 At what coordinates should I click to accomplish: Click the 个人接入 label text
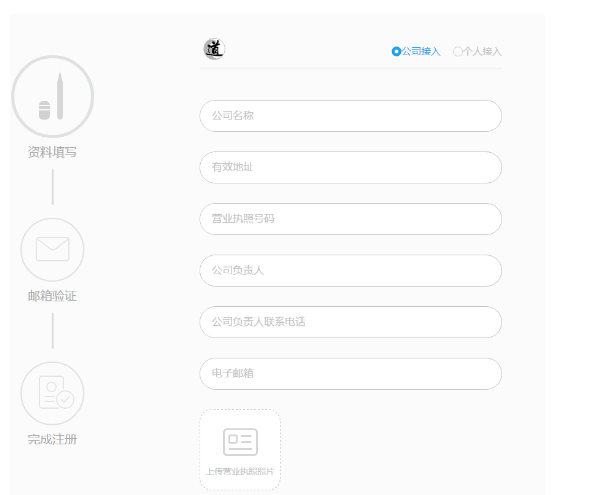pyautogui.click(x=482, y=51)
